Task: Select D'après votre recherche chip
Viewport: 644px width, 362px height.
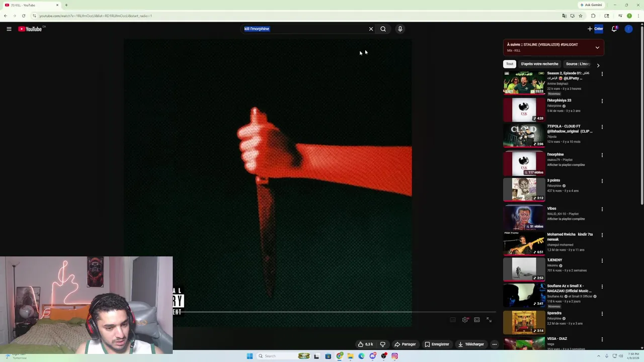Action: [x=539, y=64]
